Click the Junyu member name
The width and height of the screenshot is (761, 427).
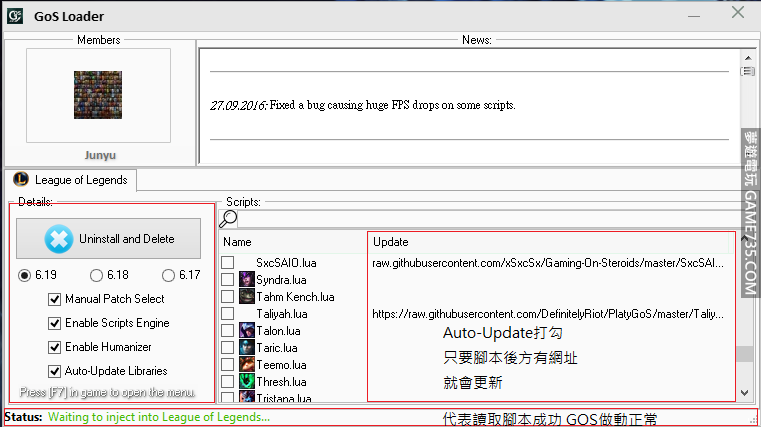[100, 155]
